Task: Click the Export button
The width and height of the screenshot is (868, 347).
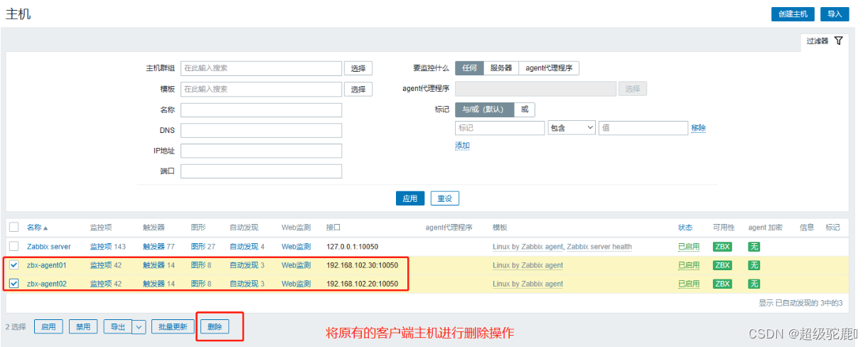Action: (118, 327)
